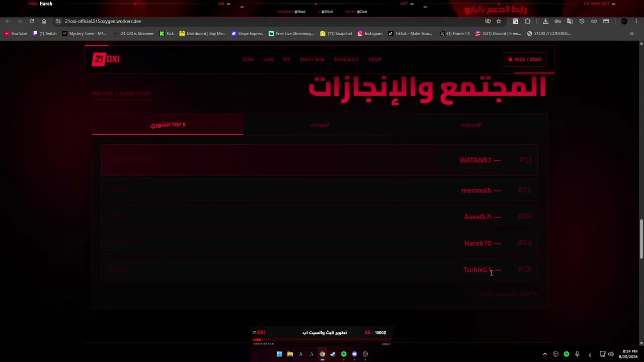Open the Snapchat bookmark
Viewport: 644px width, 362px height.
click(336, 33)
